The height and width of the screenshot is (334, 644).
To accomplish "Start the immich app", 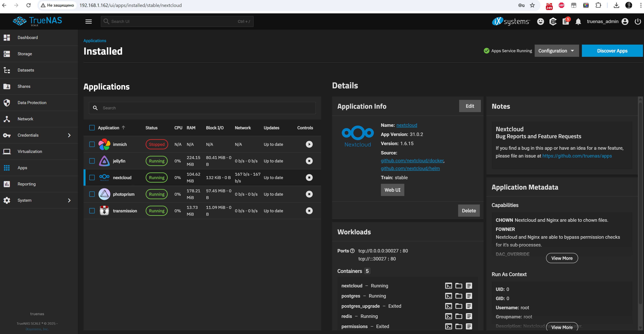I will 309,144.
